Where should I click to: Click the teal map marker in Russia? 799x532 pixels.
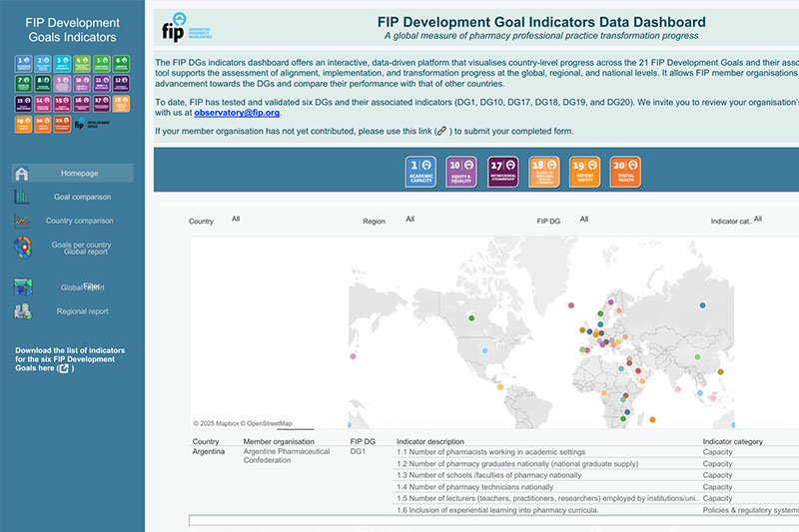coord(703,305)
